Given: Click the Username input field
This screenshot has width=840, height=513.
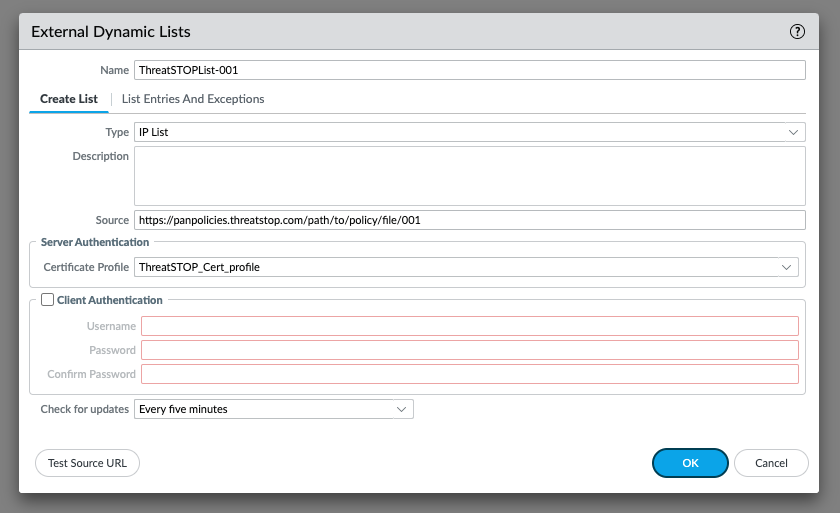Looking at the screenshot, I should click(470, 326).
